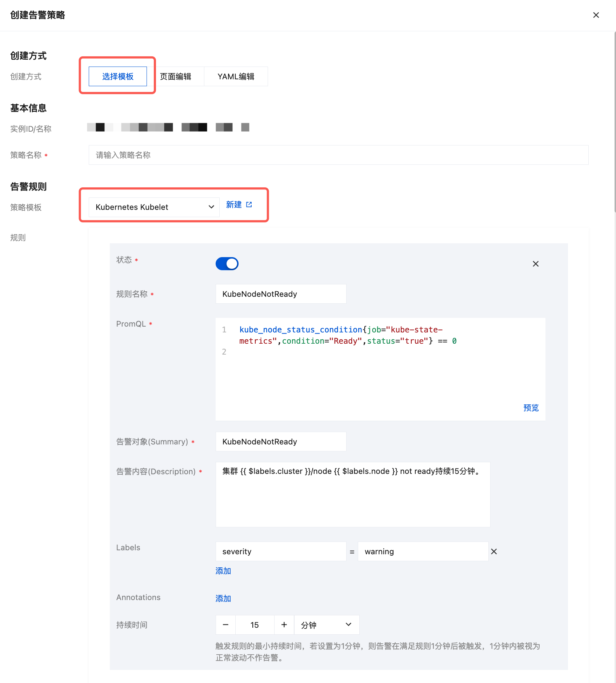Click inside the PromQL code editor

tap(380, 369)
